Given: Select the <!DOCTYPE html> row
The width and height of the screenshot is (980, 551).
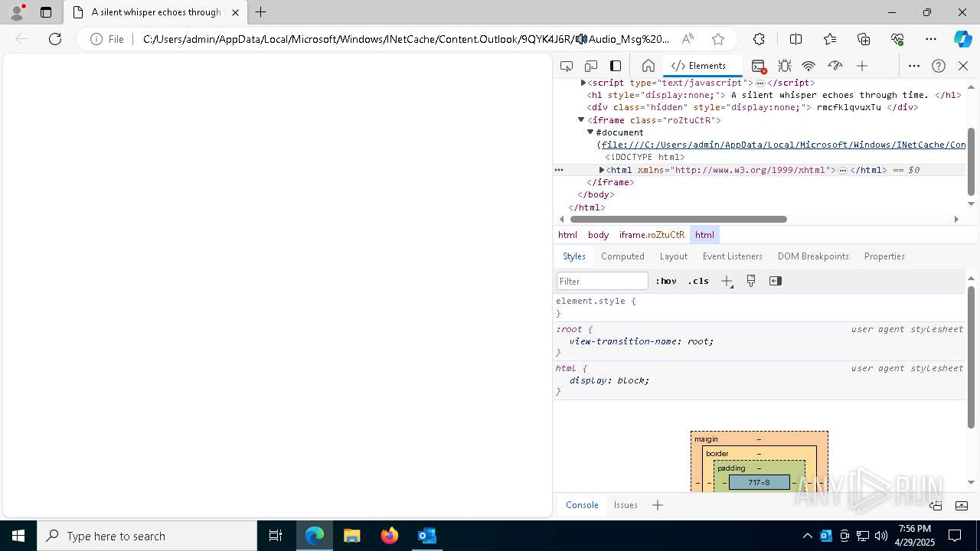Looking at the screenshot, I should (x=645, y=157).
